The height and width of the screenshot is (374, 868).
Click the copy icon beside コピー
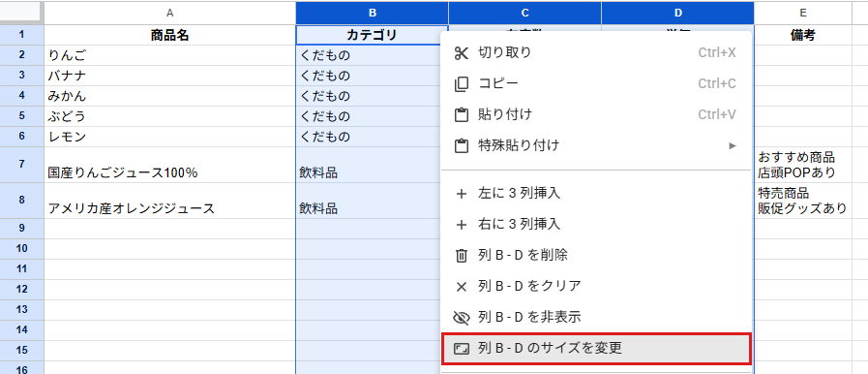click(462, 83)
